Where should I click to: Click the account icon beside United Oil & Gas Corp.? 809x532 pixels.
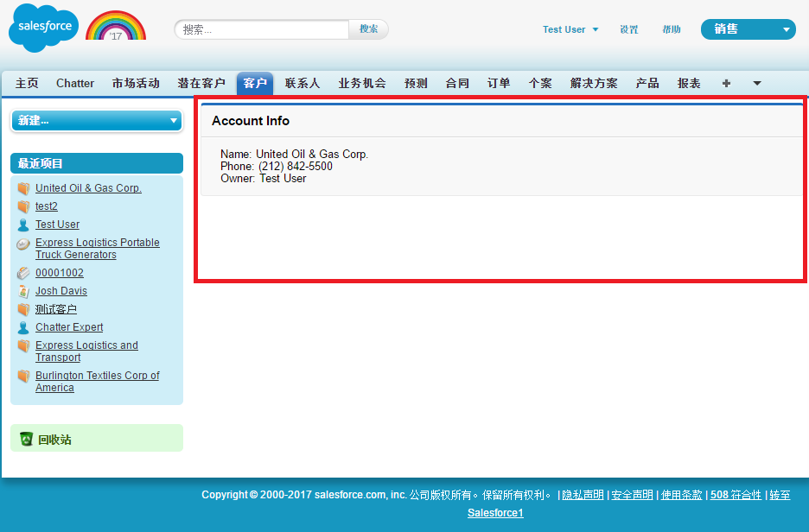coord(23,188)
